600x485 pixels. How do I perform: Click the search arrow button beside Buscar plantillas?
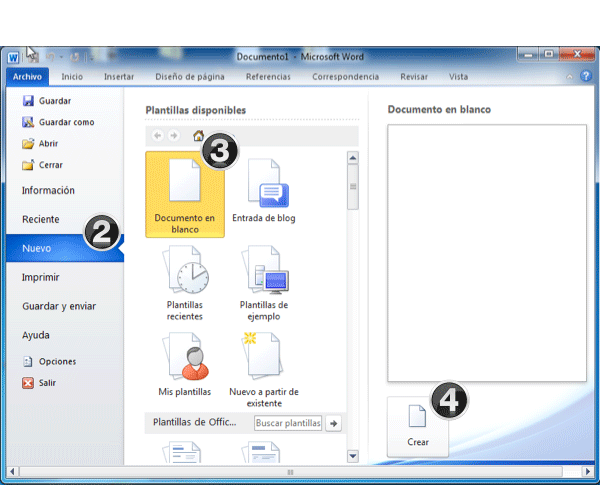point(334,423)
